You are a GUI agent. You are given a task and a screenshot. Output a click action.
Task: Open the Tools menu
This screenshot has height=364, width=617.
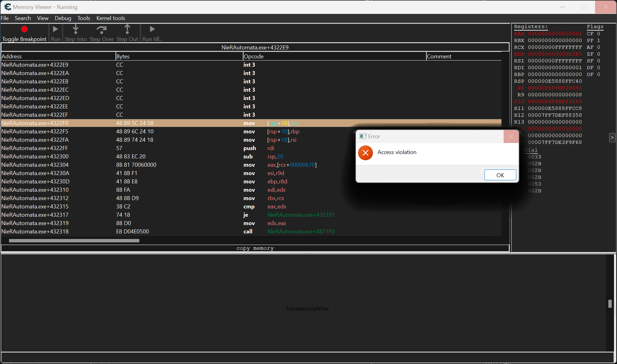(x=84, y=18)
